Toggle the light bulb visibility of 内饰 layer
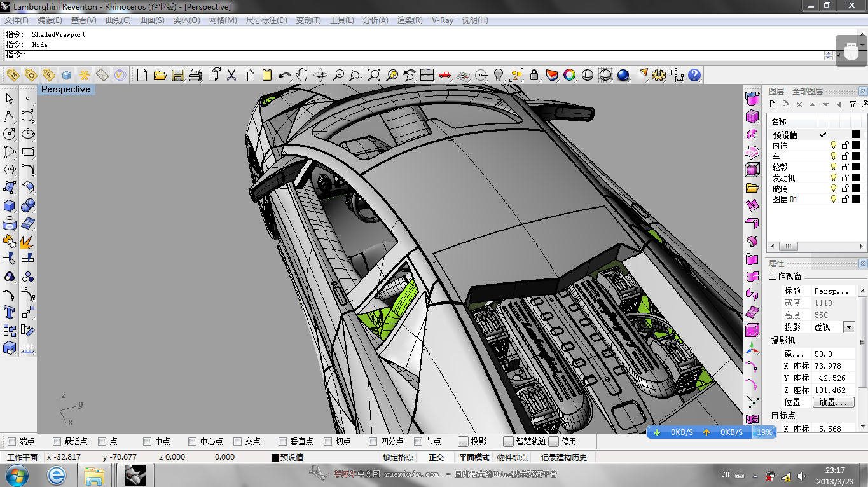This screenshot has width=868, height=487. click(834, 146)
